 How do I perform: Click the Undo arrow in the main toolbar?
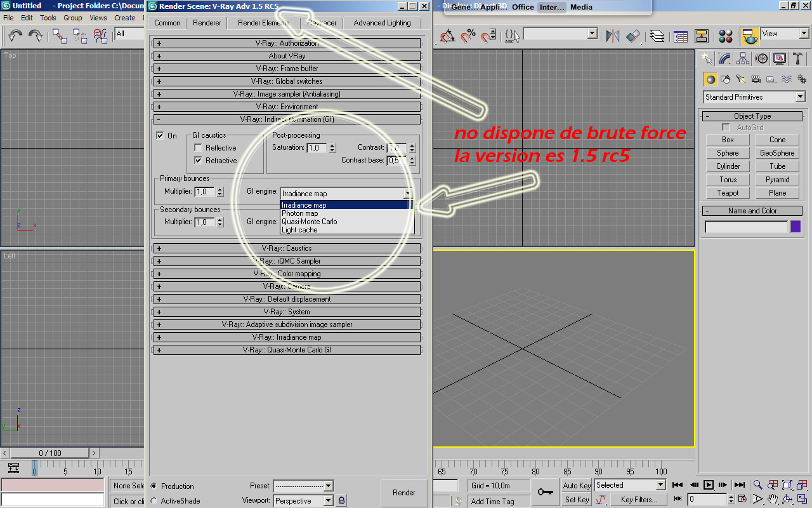click(x=15, y=36)
